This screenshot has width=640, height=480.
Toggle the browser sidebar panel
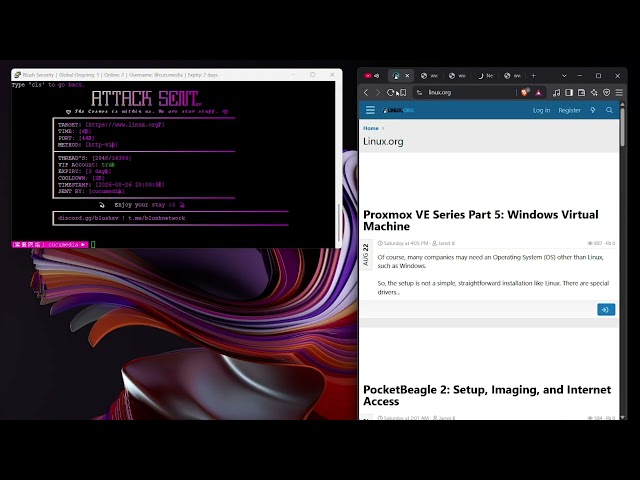[x=569, y=93]
